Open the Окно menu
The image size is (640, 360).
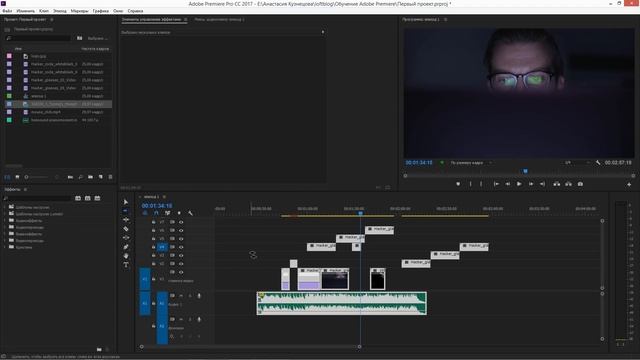point(118,11)
